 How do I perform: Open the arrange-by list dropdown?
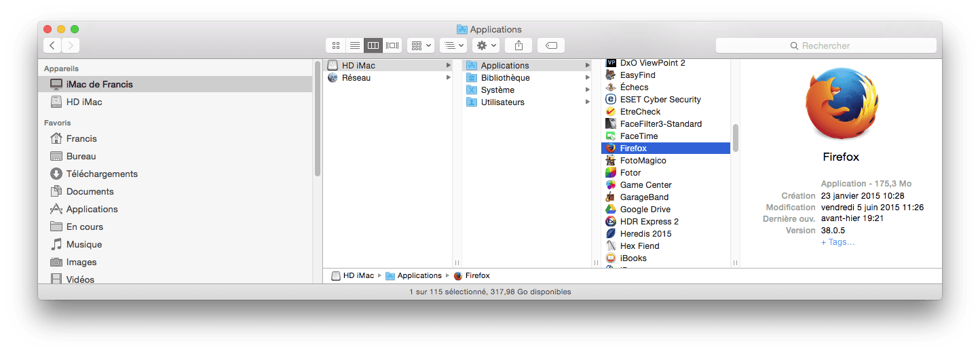point(453,45)
